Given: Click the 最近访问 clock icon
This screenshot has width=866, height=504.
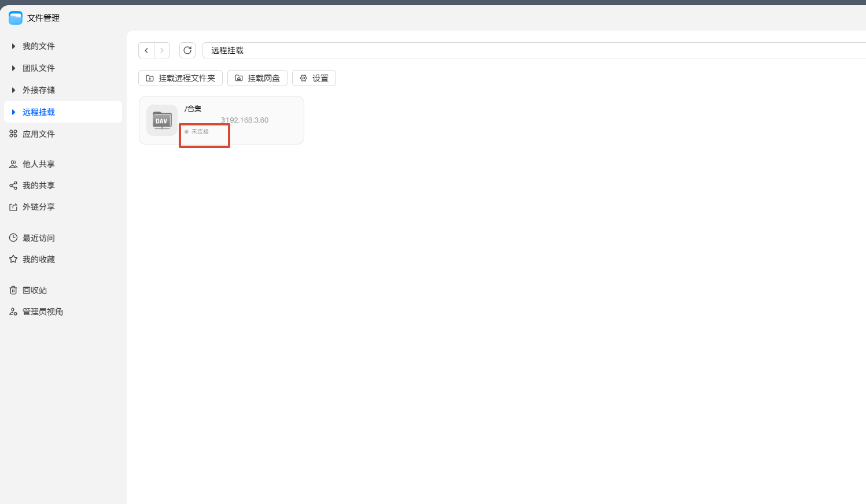Looking at the screenshot, I should [x=13, y=238].
